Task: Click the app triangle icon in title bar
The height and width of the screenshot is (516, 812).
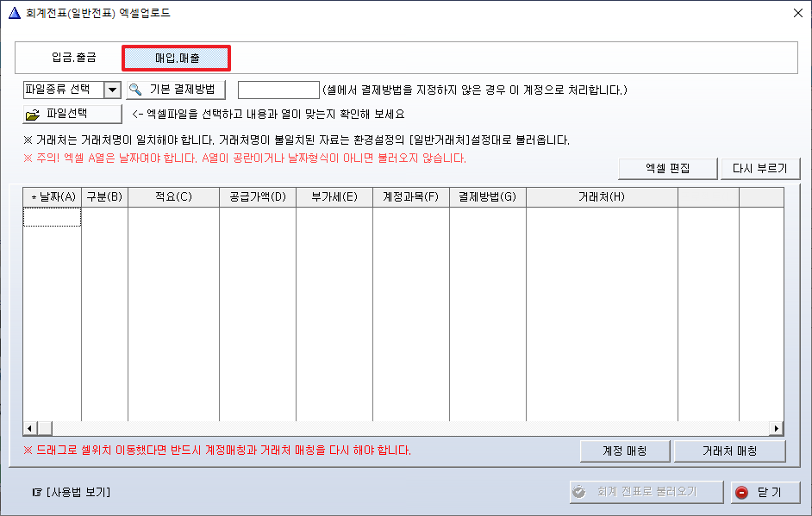Action: (15, 13)
